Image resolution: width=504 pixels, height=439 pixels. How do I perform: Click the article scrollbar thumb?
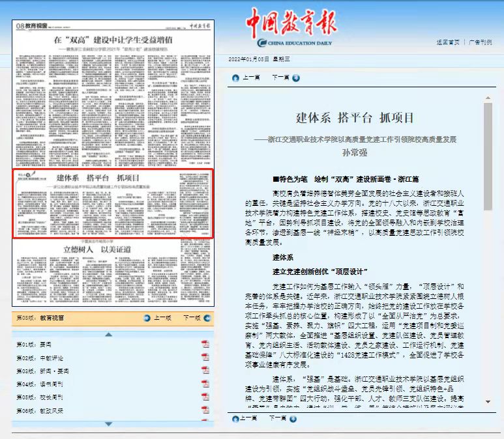click(x=488, y=157)
